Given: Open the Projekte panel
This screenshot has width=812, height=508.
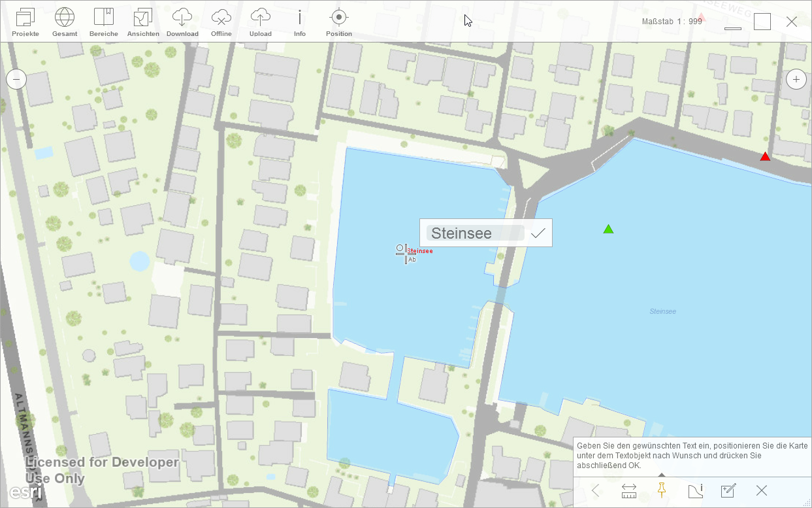Looking at the screenshot, I should click(25, 22).
